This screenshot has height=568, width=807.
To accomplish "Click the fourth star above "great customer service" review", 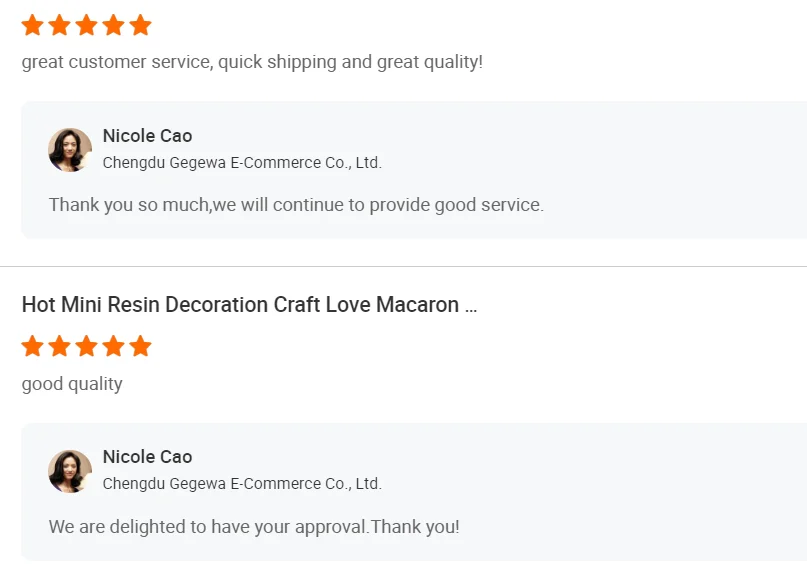I will [114, 25].
